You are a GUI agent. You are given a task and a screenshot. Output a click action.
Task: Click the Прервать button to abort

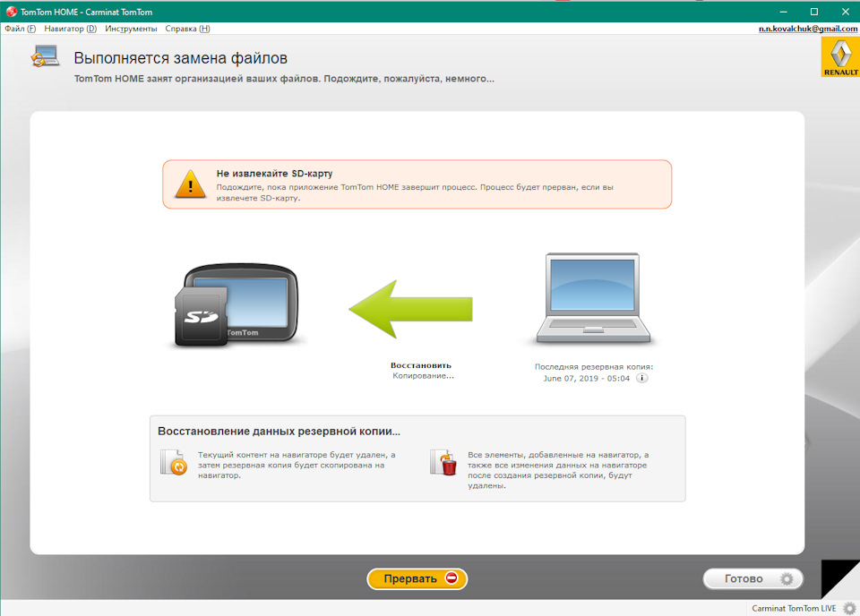pos(417,578)
